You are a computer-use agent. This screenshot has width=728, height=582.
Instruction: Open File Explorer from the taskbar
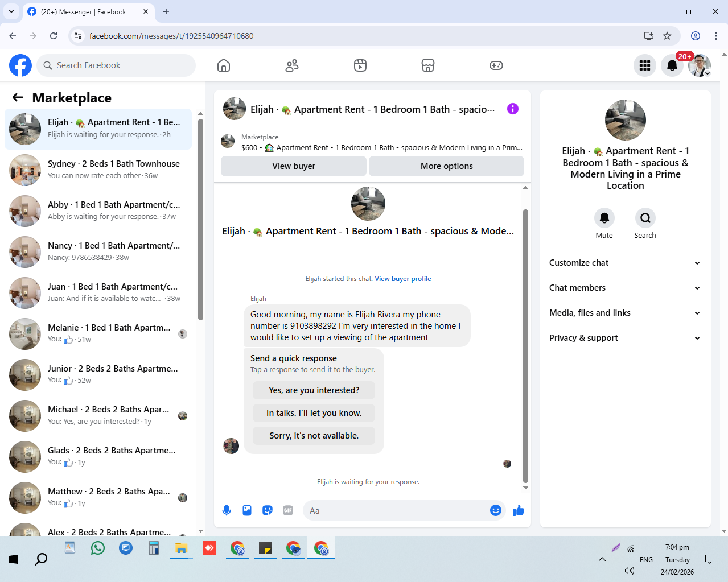tap(182, 548)
